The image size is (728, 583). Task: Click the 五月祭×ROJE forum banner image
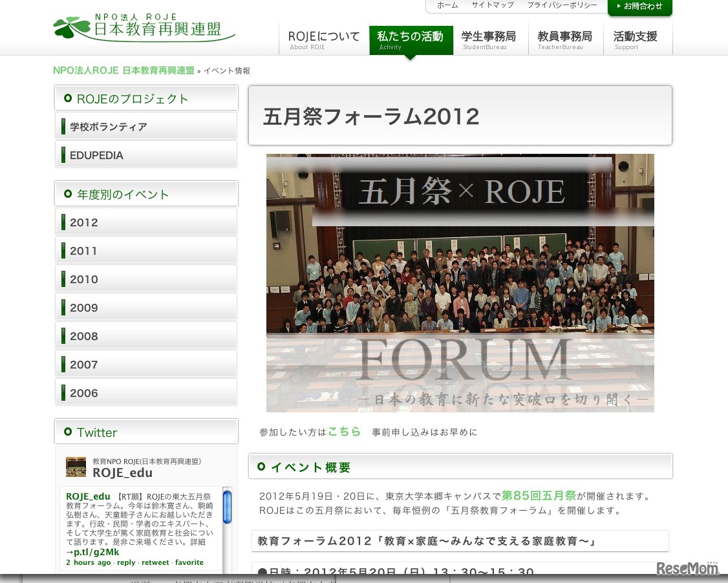pyautogui.click(x=460, y=283)
